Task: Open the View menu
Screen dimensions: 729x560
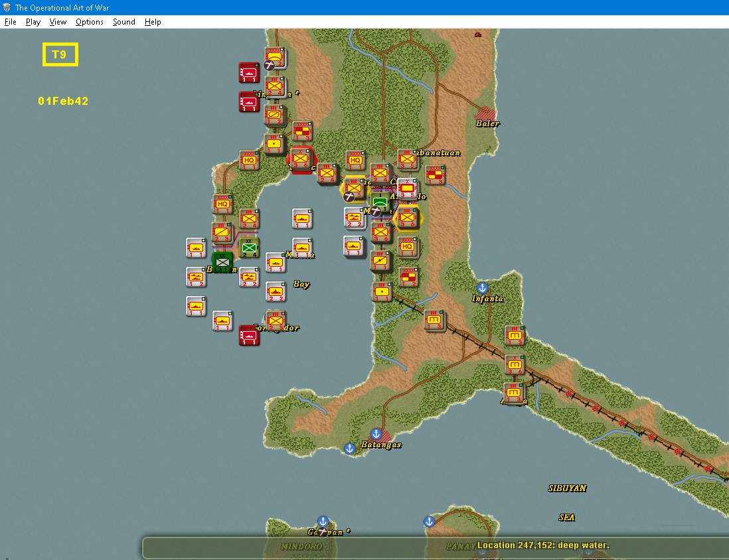Action: point(58,22)
